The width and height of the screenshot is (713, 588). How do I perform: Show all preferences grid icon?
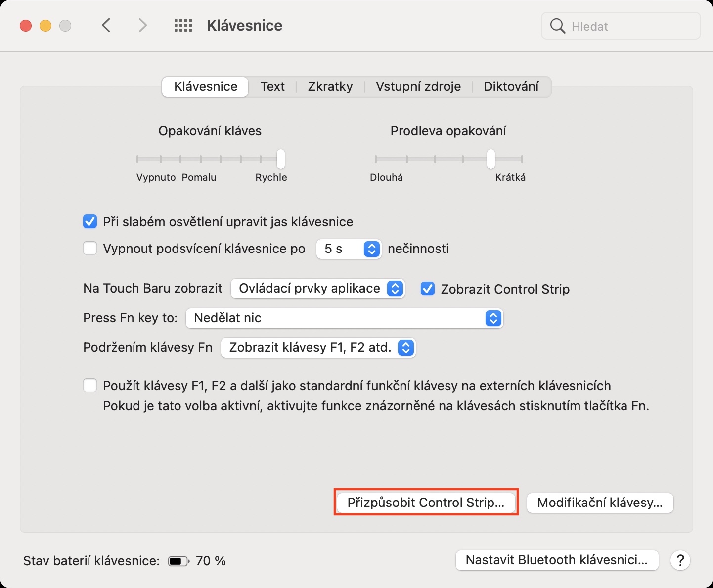pyautogui.click(x=183, y=26)
